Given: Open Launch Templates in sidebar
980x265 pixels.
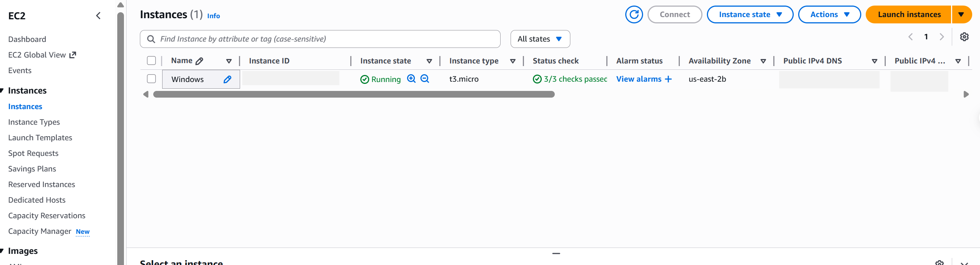Looking at the screenshot, I should (40, 138).
